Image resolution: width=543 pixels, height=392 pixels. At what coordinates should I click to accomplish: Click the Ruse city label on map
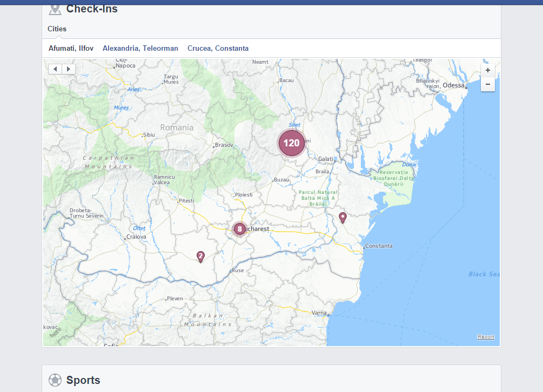(x=238, y=271)
